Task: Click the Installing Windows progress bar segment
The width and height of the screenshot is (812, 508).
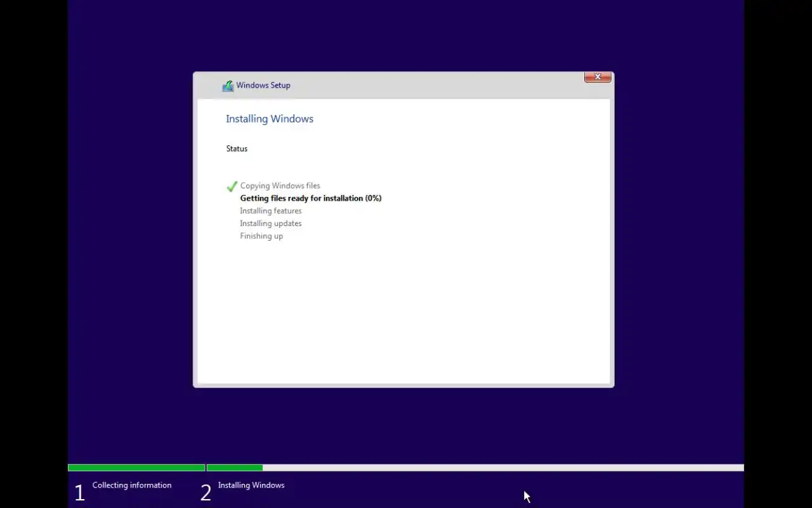Action: pyautogui.click(x=475, y=468)
